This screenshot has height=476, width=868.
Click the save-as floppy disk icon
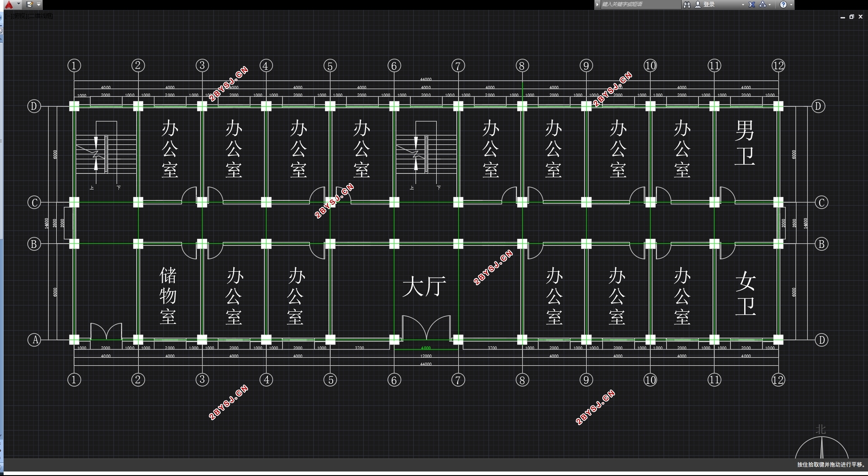pyautogui.click(x=30, y=4)
